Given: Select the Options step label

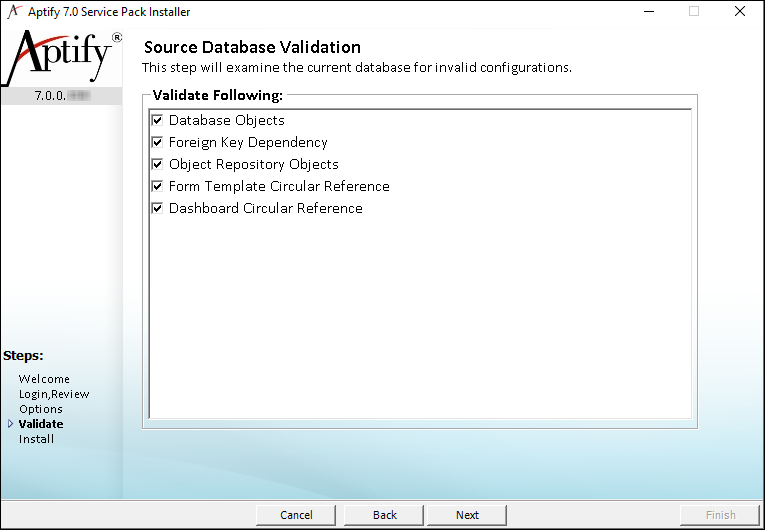Looking at the screenshot, I should click(x=41, y=409).
